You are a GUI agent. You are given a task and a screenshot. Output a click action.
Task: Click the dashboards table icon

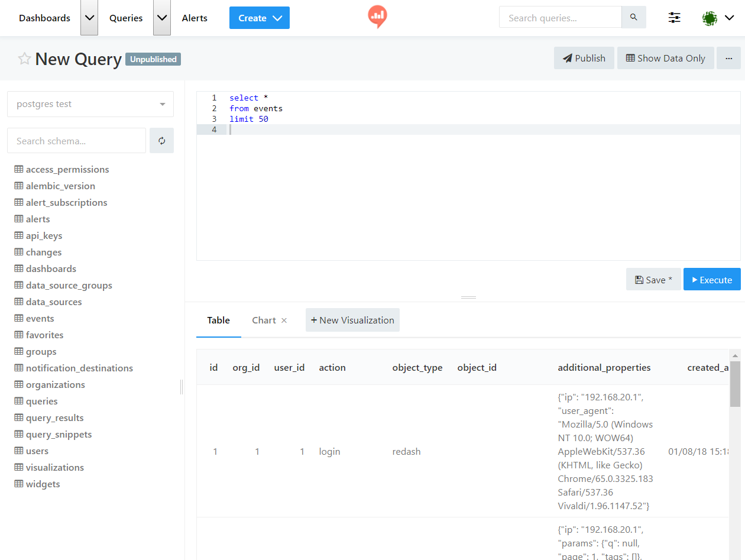tap(19, 269)
